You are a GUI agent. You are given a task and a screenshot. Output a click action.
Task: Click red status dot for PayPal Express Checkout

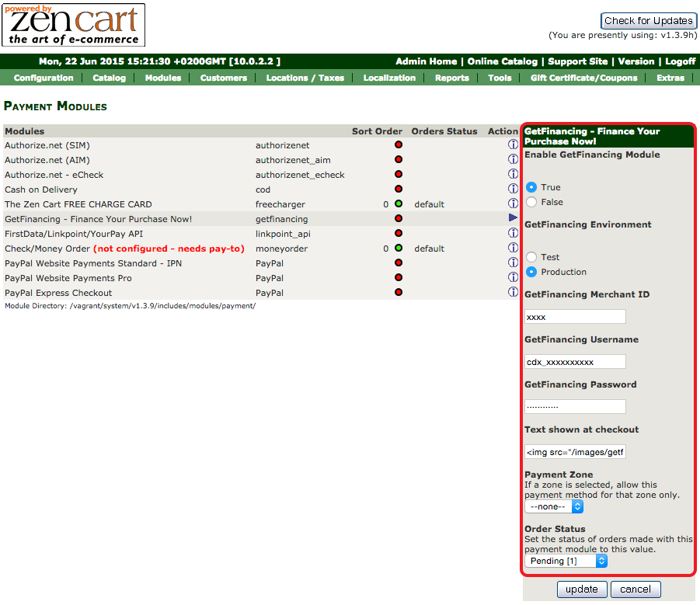point(399,292)
